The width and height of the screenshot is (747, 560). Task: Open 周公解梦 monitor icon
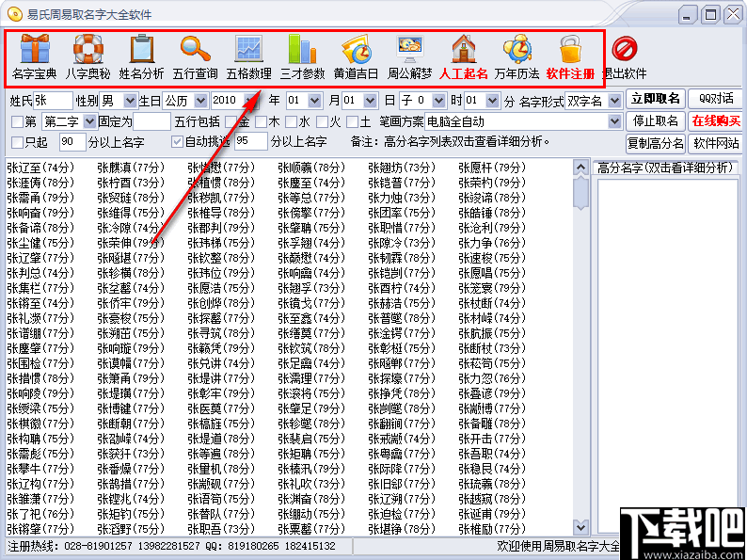[x=409, y=49]
